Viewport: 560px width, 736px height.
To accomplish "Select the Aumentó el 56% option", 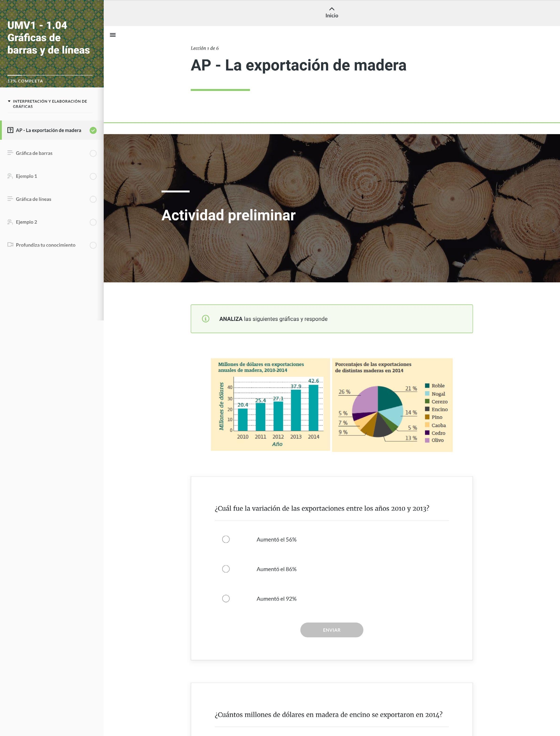I will click(226, 539).
